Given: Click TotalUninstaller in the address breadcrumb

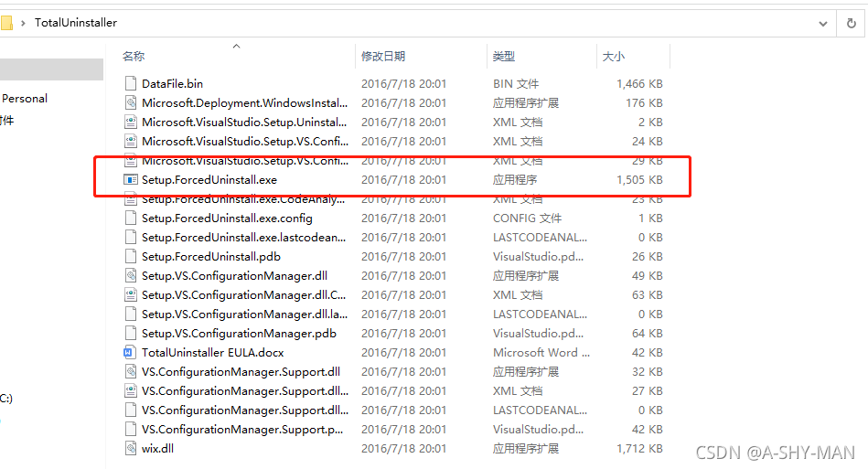Looking at the screenshot, I should coord(76,23).
